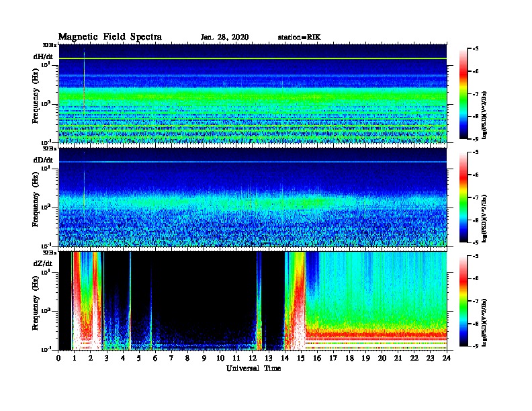Click the "32Hz" label atop the dH/dt panel
This screenshot has height=411, width=532.
50,45
